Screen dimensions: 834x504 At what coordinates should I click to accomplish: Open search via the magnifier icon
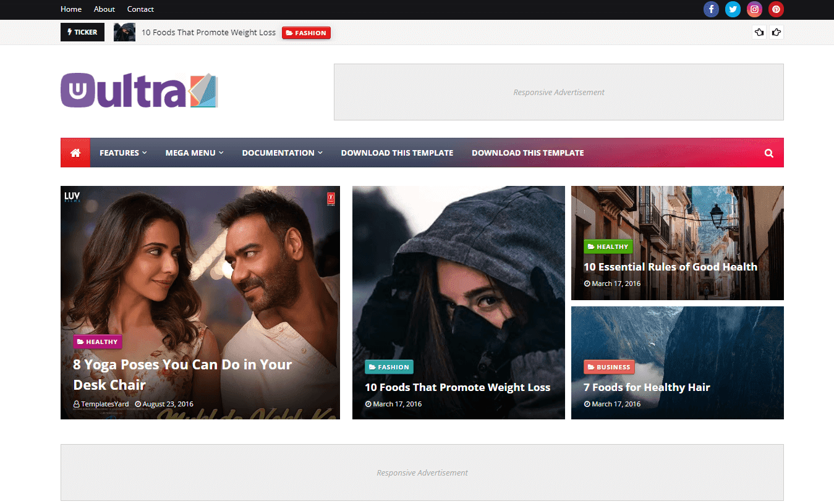tap(768, 153)
